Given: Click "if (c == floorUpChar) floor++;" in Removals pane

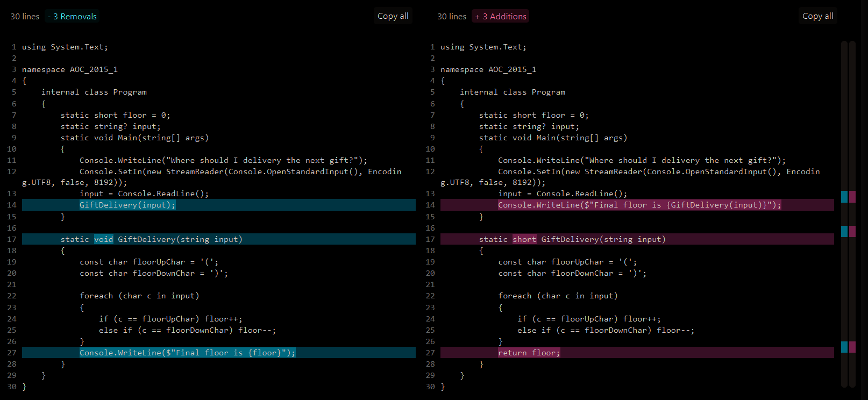Looking at the screenshot, I should 170,319.
